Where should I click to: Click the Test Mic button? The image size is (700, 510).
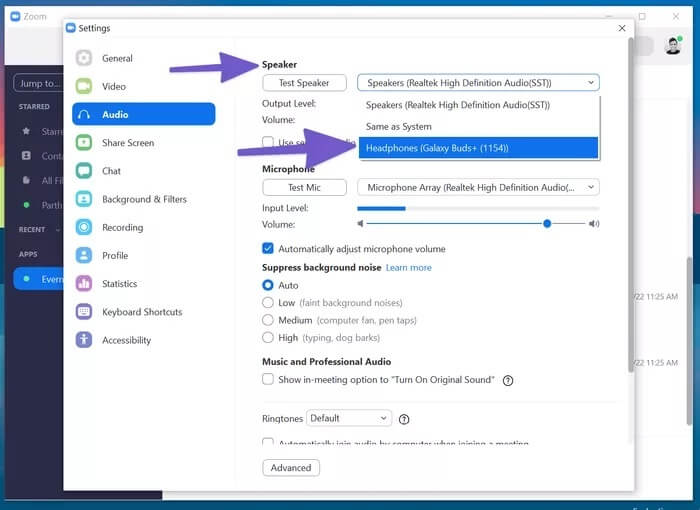(304, 187)
